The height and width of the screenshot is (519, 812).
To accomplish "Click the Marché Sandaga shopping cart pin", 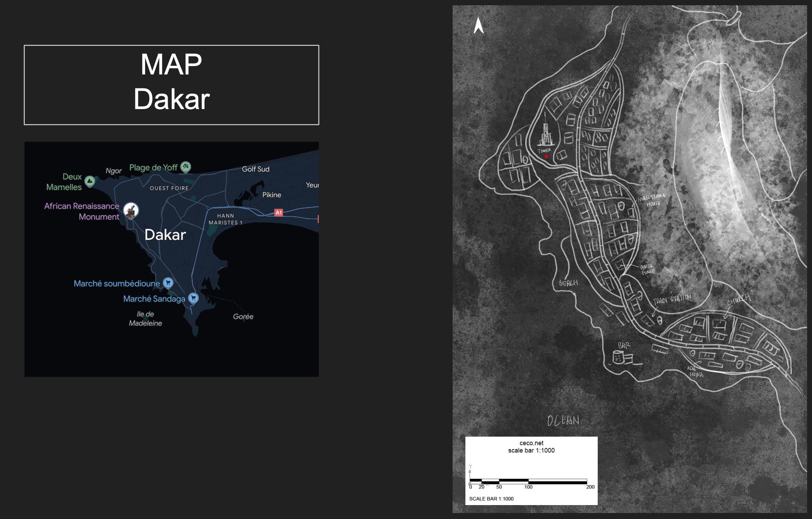I will (x=193, y=298).
